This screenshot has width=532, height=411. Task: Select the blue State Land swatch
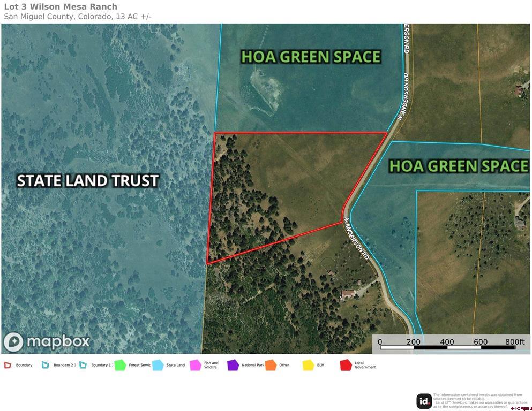[158, 365]
